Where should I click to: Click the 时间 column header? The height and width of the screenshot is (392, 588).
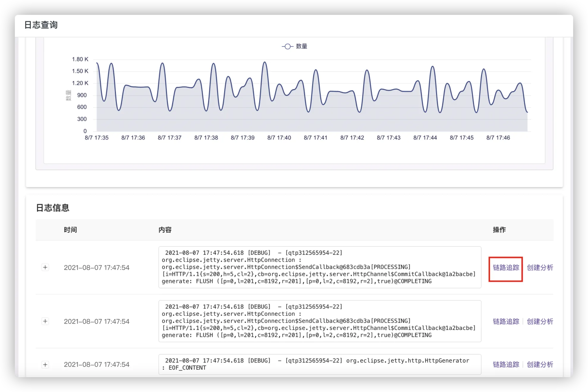(x=70, y=230)
